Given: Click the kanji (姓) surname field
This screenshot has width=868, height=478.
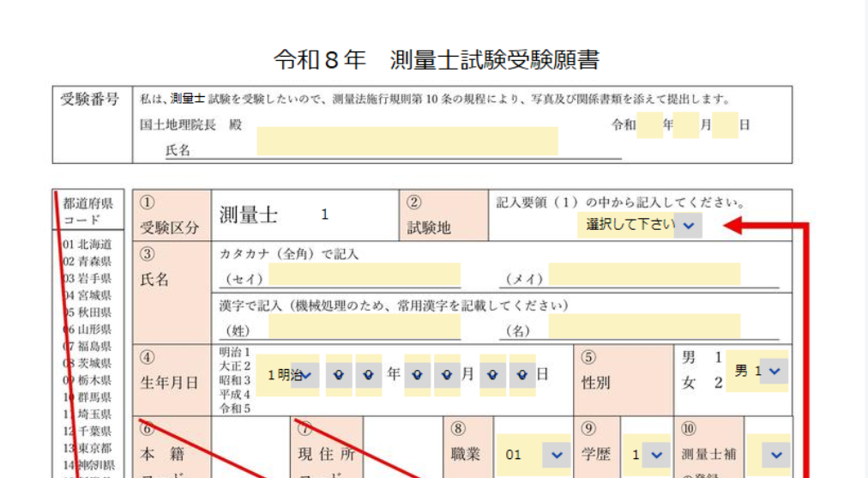Looking at the screenshot, I should tap(364, 327).
